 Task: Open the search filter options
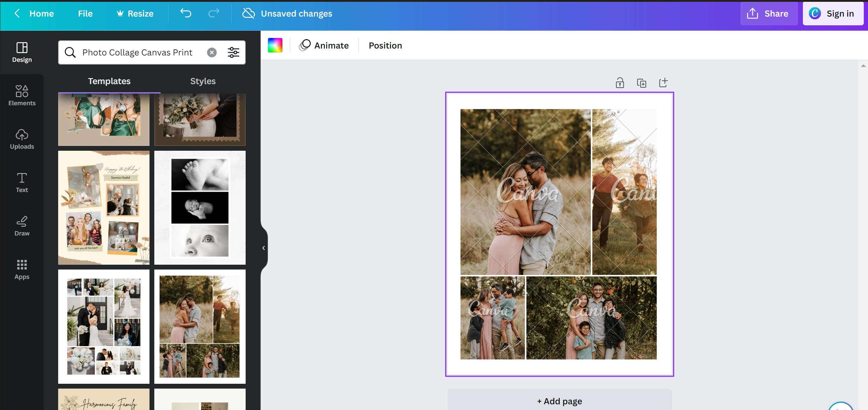click(233, 52)
